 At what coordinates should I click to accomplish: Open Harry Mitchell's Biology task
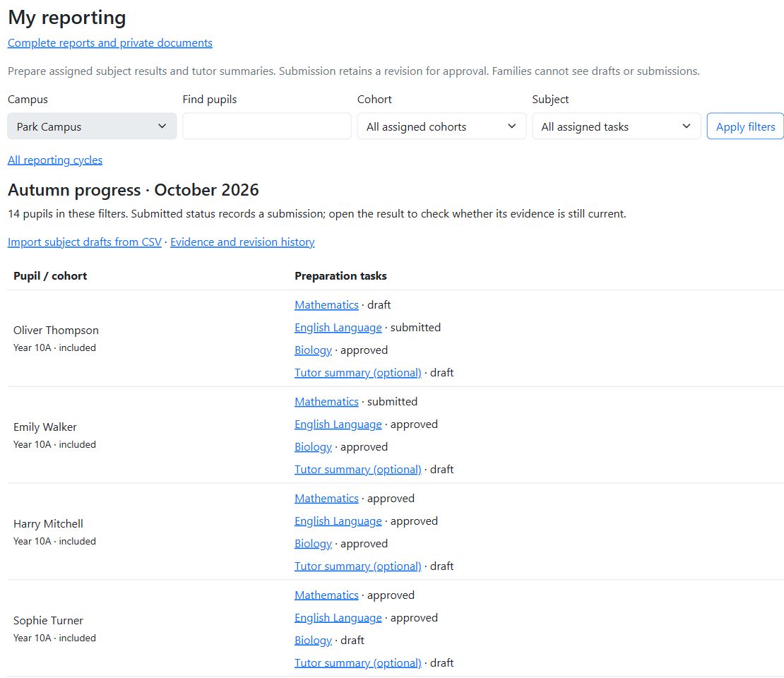coord(313,544)
